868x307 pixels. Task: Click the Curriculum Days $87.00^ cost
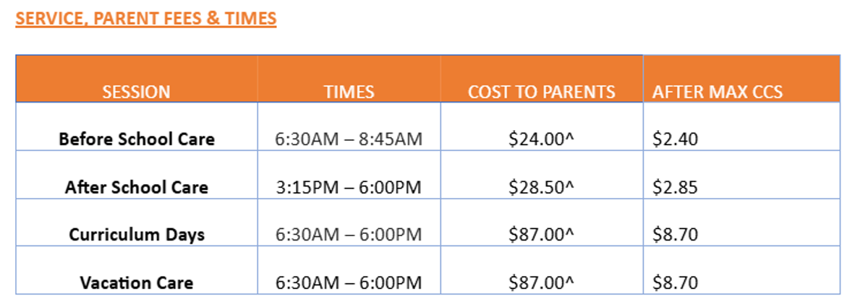tap(541, 235)
